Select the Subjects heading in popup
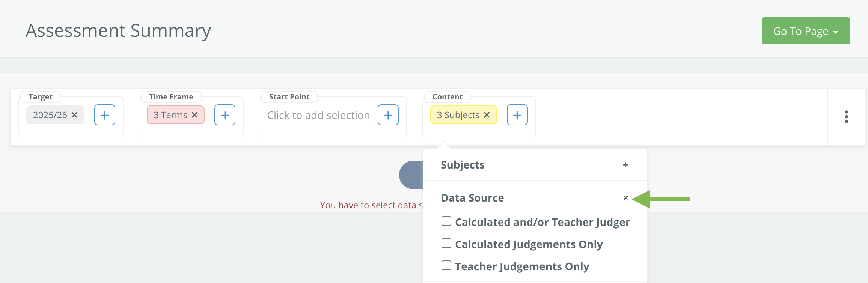The image size is (868, 283). click(463, 165)
